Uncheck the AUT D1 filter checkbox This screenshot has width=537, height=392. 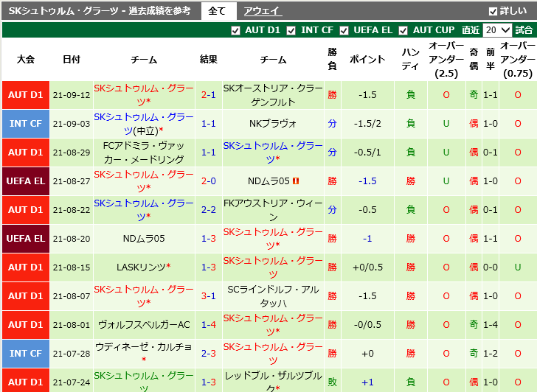pos(235,30)
